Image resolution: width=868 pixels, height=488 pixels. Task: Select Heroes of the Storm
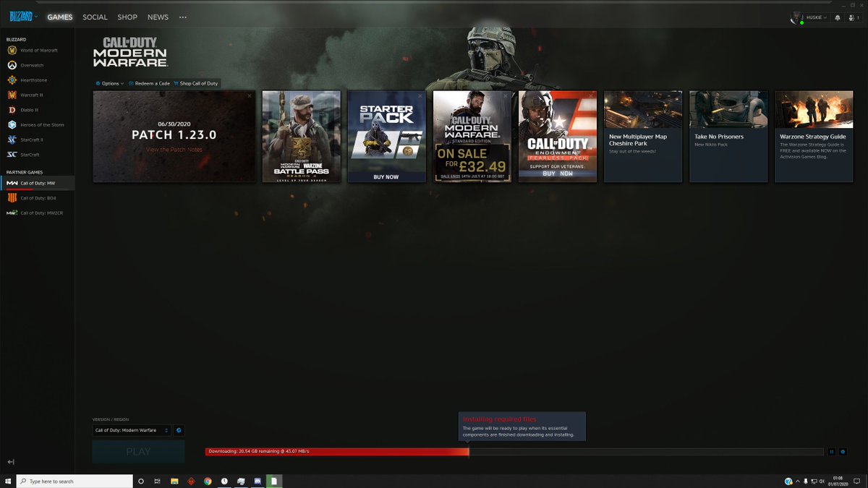tap(36, 124)
